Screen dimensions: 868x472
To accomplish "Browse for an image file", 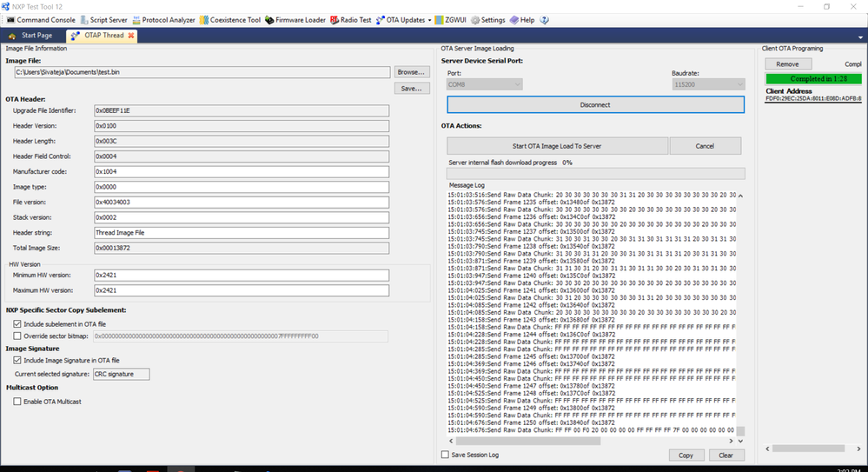I will point(412,72).
